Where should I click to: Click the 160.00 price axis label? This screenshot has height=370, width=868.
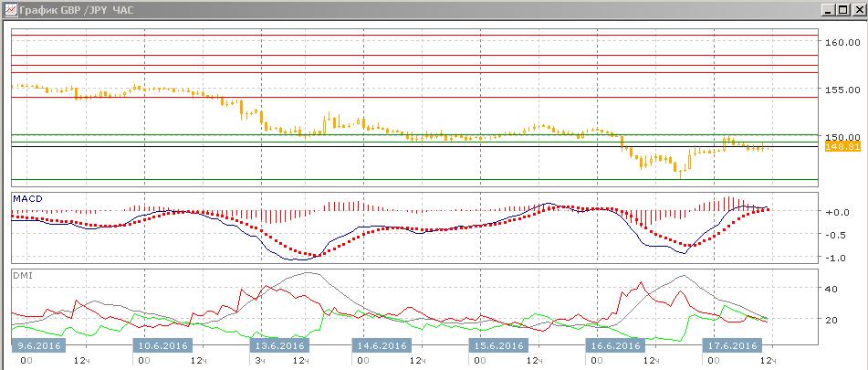click(842, 42)
